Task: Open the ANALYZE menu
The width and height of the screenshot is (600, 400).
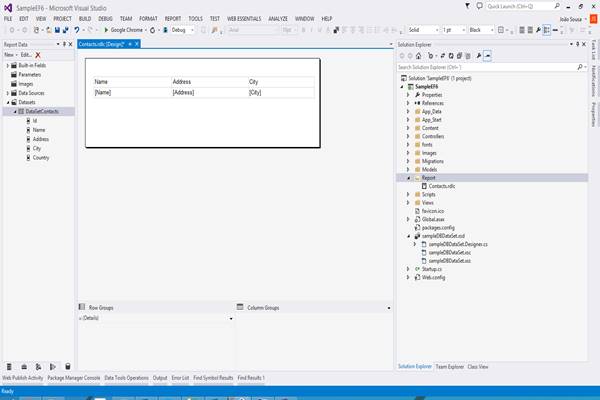Action: click(278, 19)
